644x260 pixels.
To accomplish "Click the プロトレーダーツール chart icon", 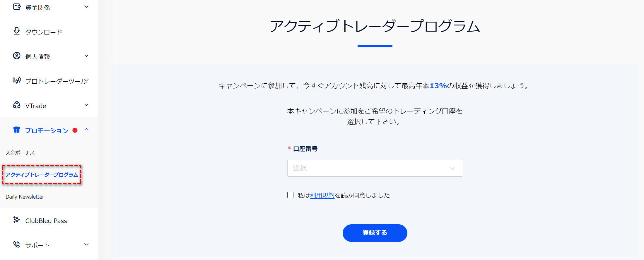I will (x=17, y=81).
